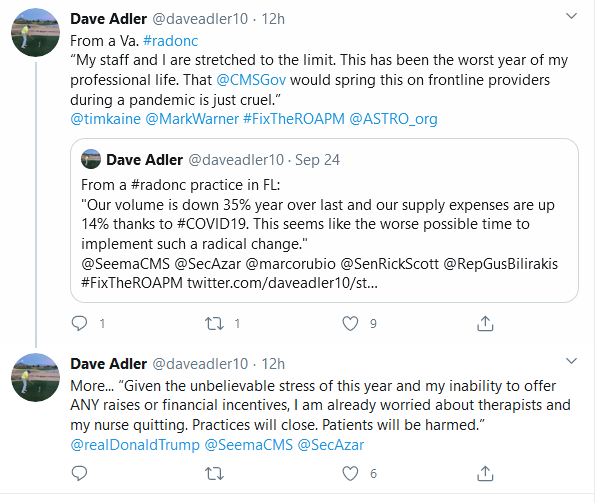Image resolution: width=612 pixels, height=503 pixels.
Task: Open @timkaine profile mention
Action: coord(104,119)
